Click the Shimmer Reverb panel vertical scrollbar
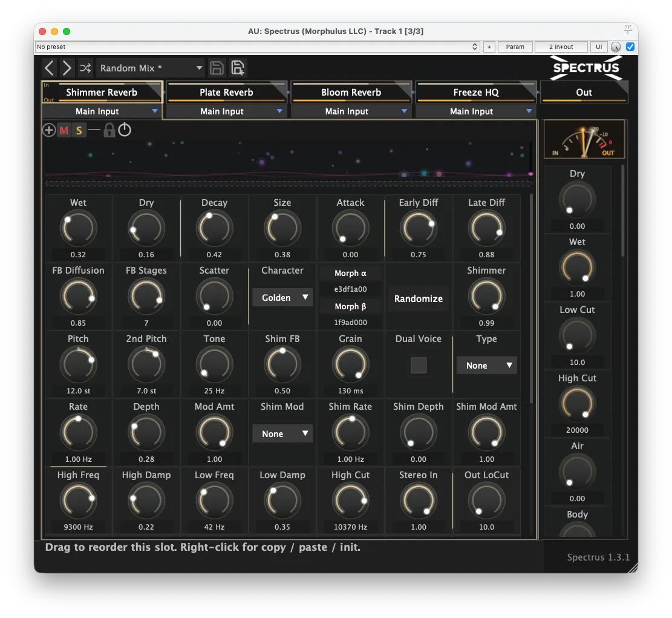672x618 pixels. tap(532, 299)
